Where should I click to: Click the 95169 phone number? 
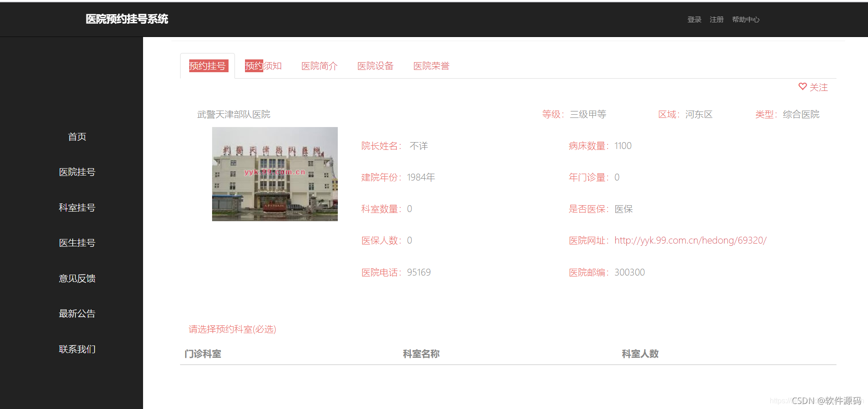tap(419, 272)
